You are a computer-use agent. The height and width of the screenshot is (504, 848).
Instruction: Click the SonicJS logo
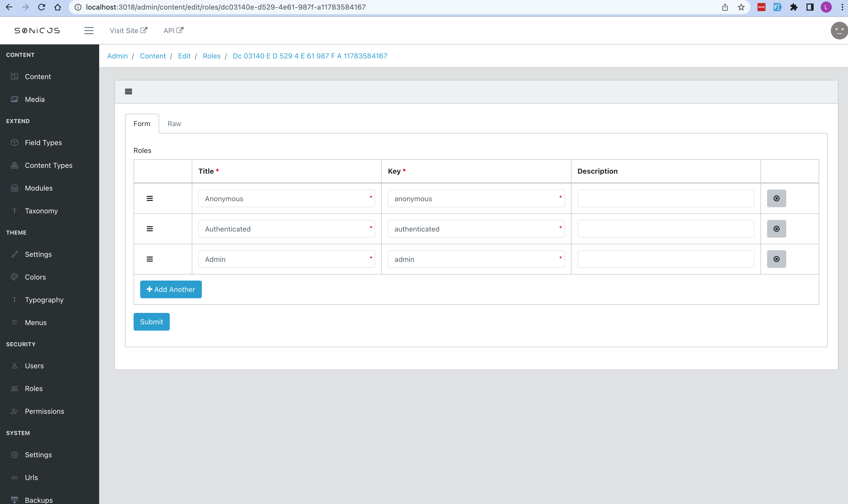pos(37,30)
